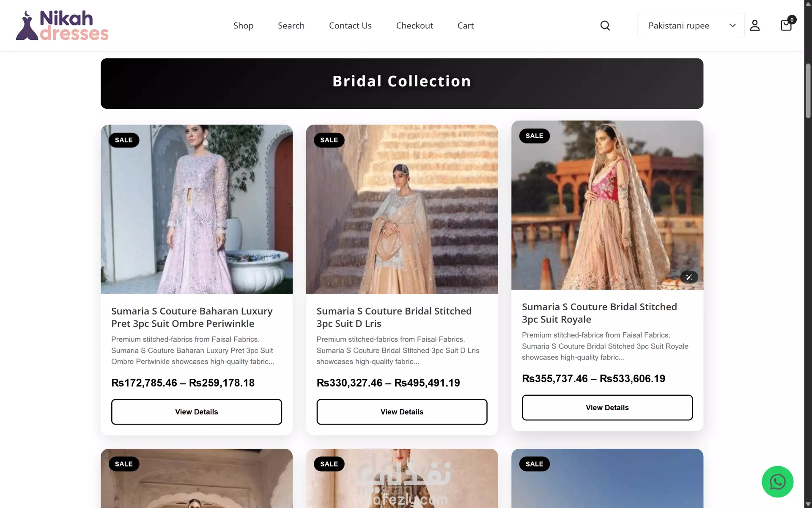Click description text of Royale card
This screenshot has height=508, width=812.
pos(605,346)
